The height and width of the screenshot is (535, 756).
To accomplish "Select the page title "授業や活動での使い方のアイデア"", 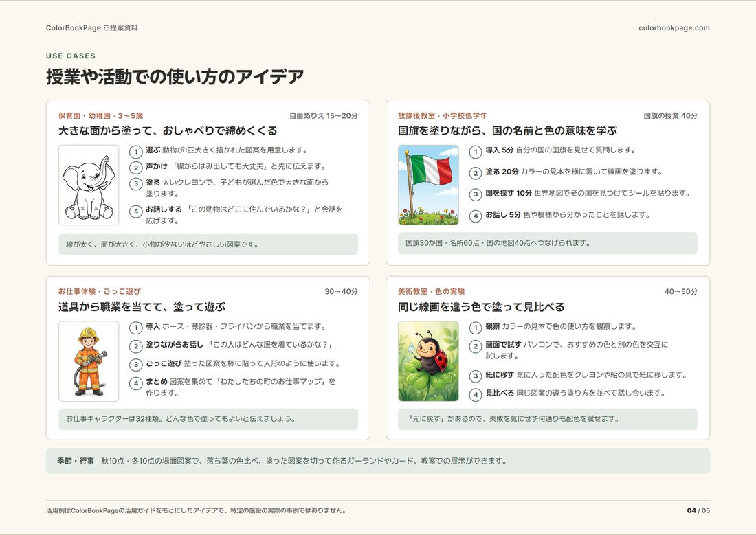I will (x=175, y=77).
